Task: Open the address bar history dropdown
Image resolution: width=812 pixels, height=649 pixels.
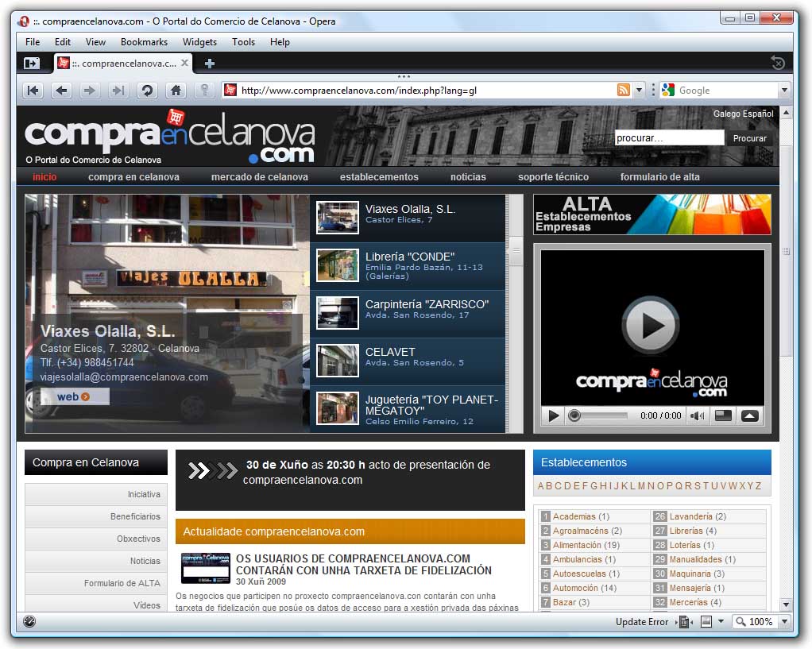Action: click(639, 90)
